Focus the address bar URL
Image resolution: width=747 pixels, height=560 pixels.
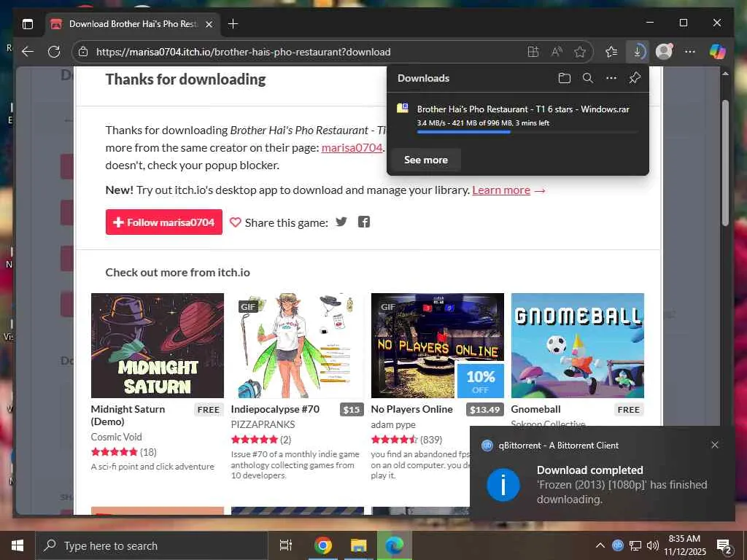[244, 52]
